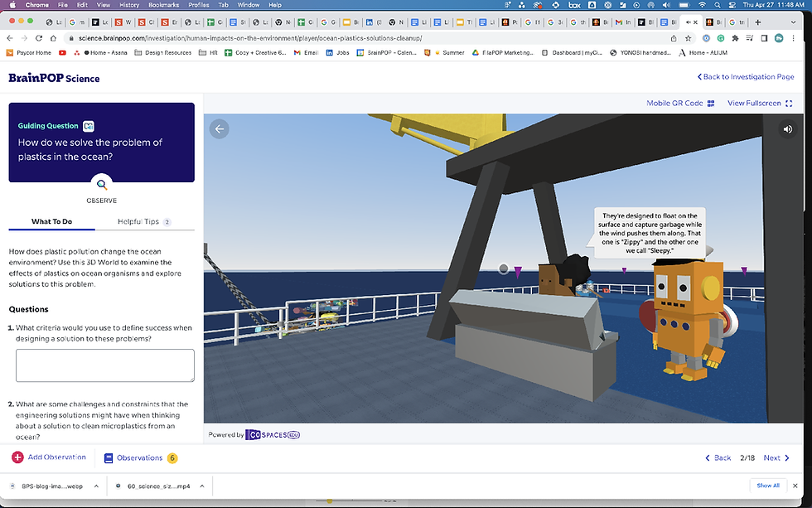Toggle the Chrome side panel icon
The image size is (812, 508).
pyautogui.click(x=764, y=38)
